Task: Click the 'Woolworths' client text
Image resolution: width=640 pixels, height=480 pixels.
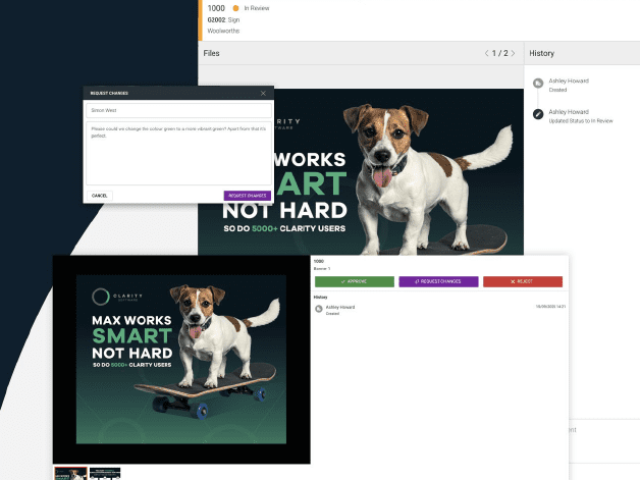Action: click(x=223, y=31)
